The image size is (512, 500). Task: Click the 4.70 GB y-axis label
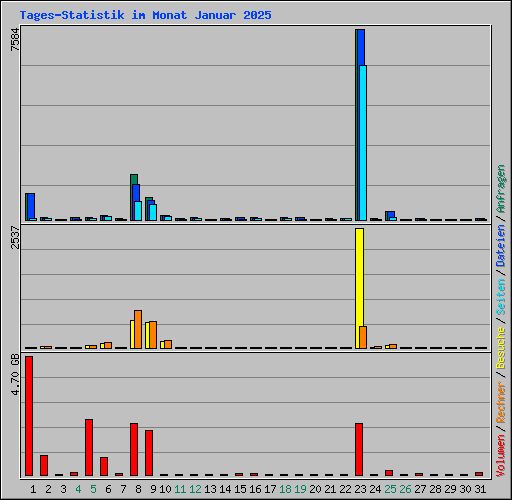pos(15,375)
